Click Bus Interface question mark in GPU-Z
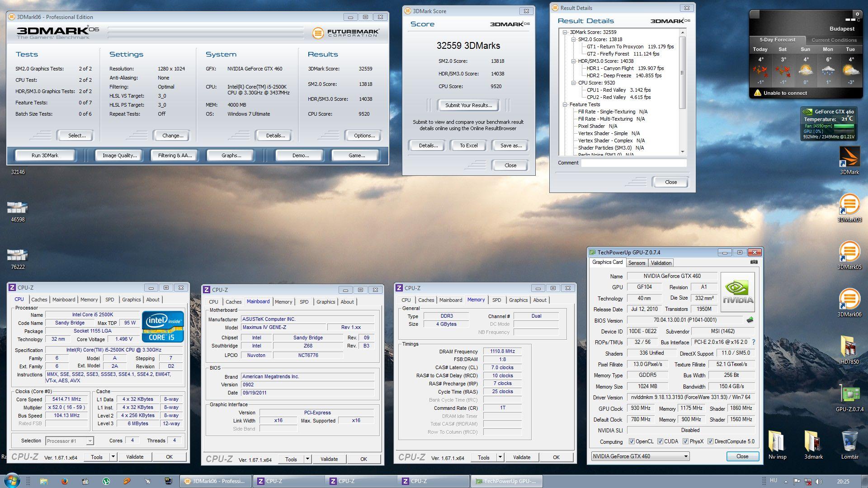This screenshot has height=488, width=868. click(x=754, y=342)
